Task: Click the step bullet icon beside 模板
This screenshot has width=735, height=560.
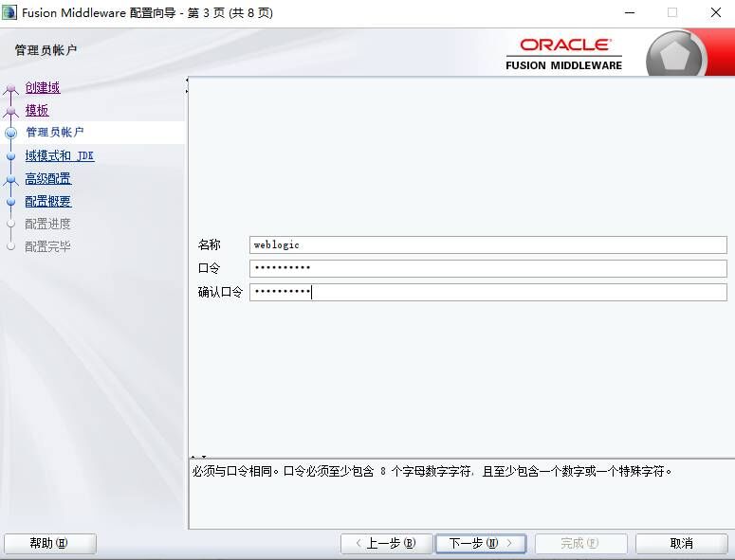Action: (10, 111)
